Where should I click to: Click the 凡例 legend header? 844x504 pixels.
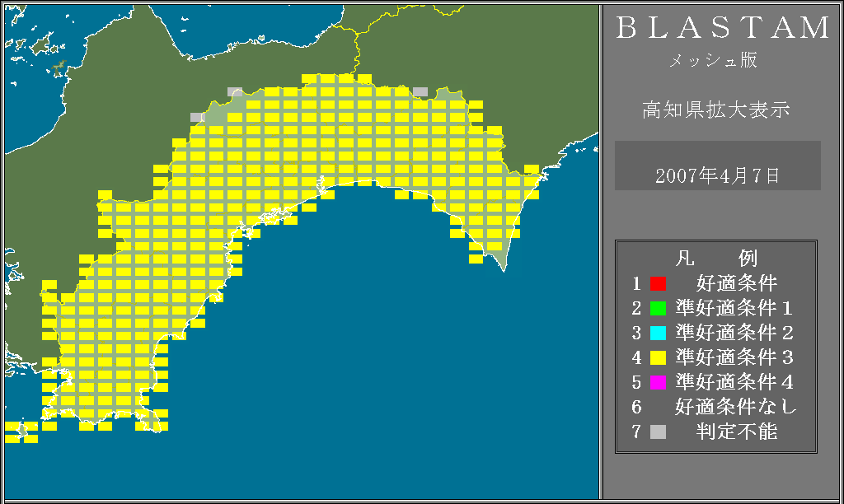pyautogui.click(x=715, y=259)
